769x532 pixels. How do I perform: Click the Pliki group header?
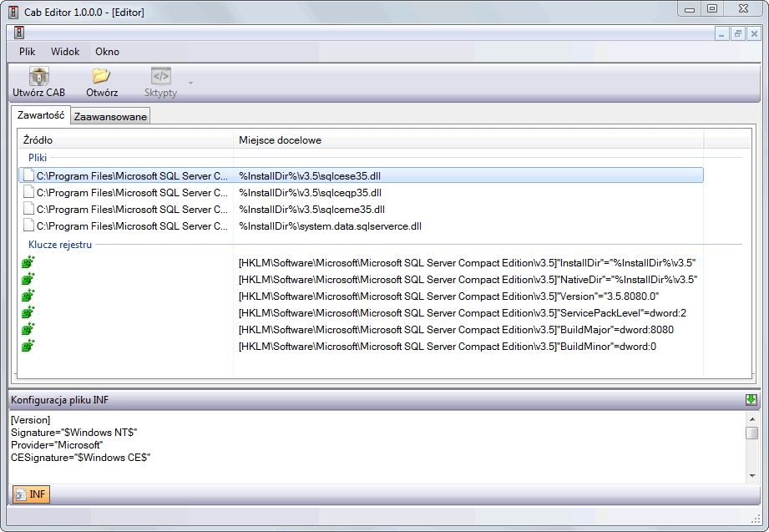pyautogui.click(x=38, y=158)
